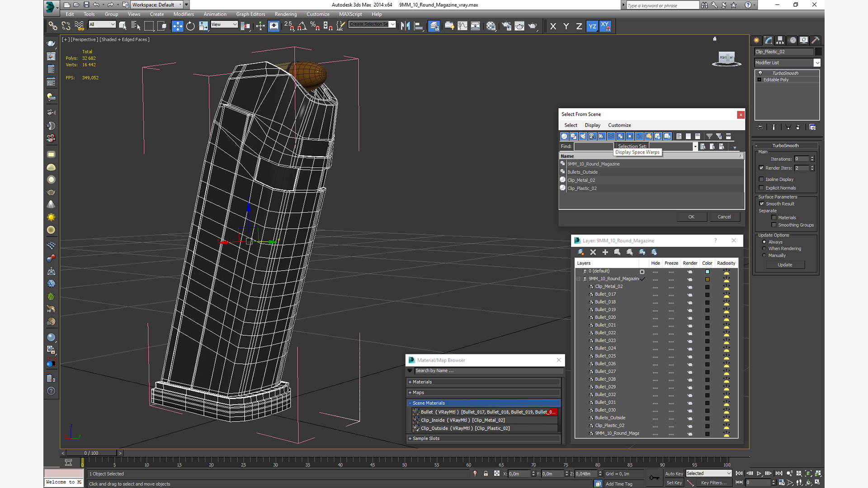This screenshot has height=488, width=868.
Task: Open the selection filter All dropdown
Action: tap(102, 24)
